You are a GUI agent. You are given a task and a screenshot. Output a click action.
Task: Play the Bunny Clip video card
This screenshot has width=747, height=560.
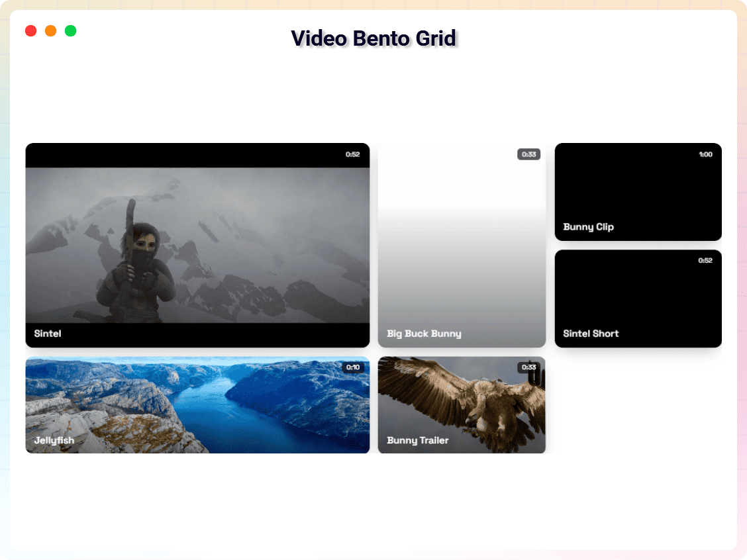tap(638, 192)
